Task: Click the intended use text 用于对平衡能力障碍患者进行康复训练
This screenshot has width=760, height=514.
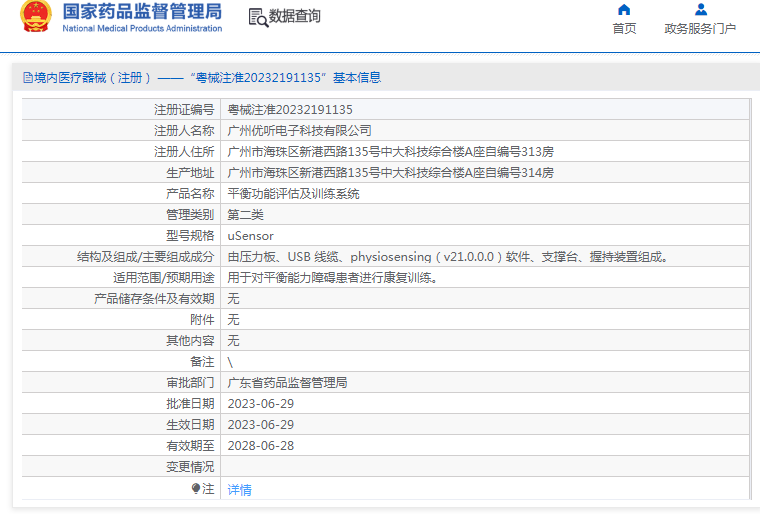Action: [x=332, y=278]
